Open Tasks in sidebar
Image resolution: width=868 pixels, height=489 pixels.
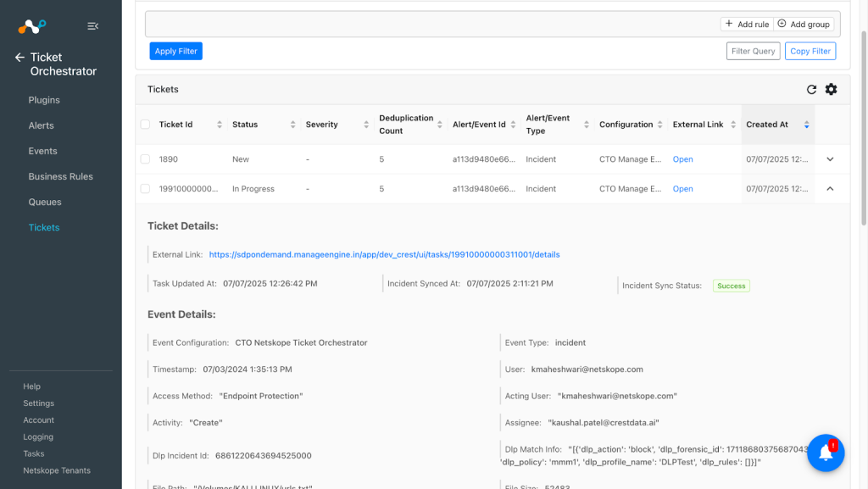point(33,453)
